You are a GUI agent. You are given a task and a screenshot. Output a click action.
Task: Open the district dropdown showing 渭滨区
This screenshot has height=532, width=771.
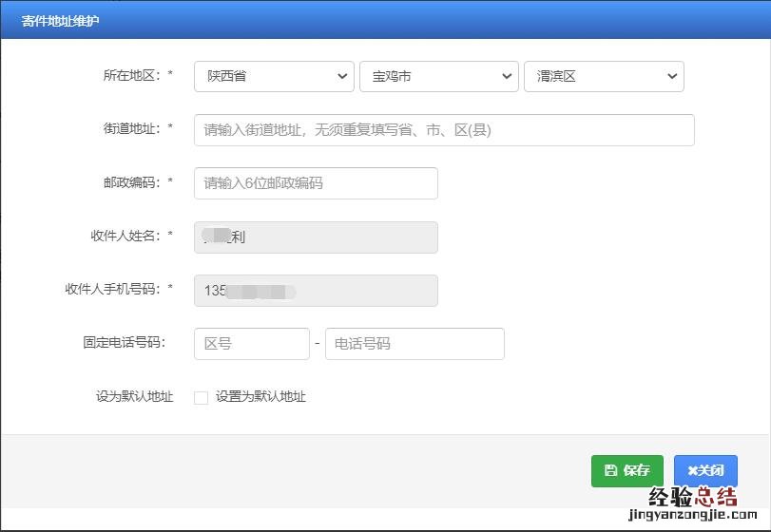604,77
